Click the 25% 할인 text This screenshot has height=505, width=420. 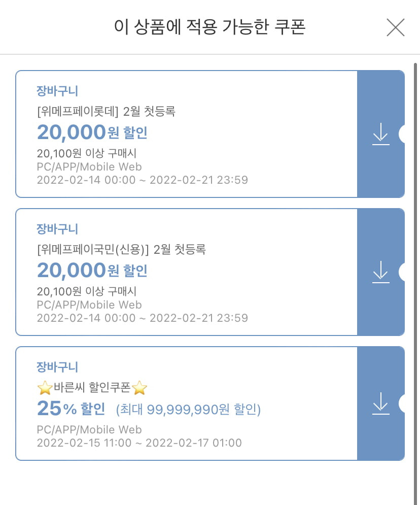[x=71, y=409]
